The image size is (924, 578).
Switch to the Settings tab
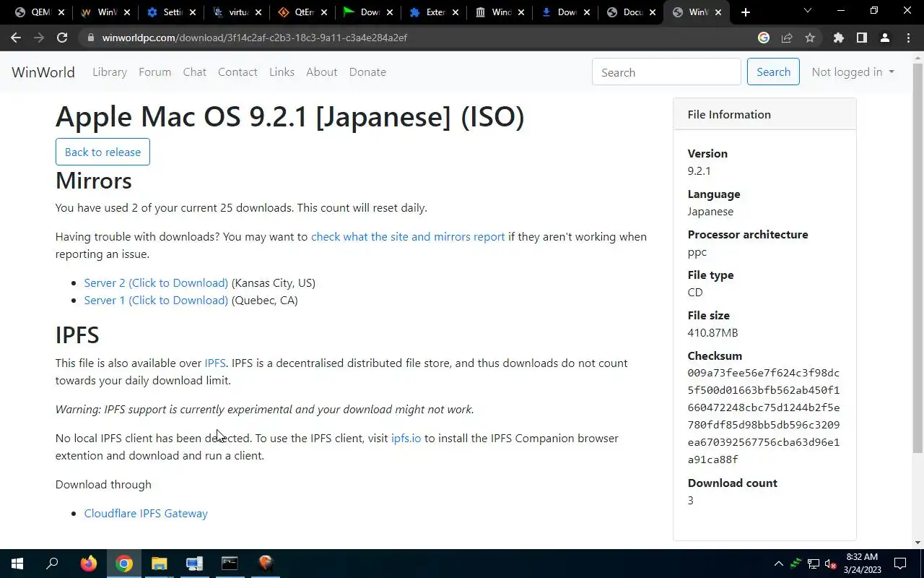click(170, 12)
